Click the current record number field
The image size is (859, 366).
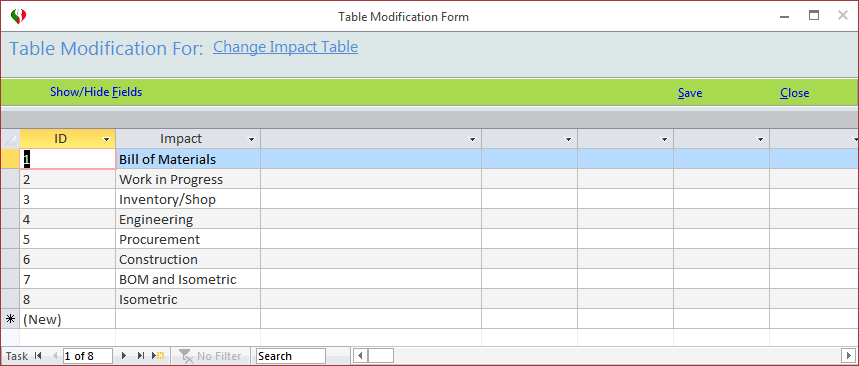tap(88, 356)
